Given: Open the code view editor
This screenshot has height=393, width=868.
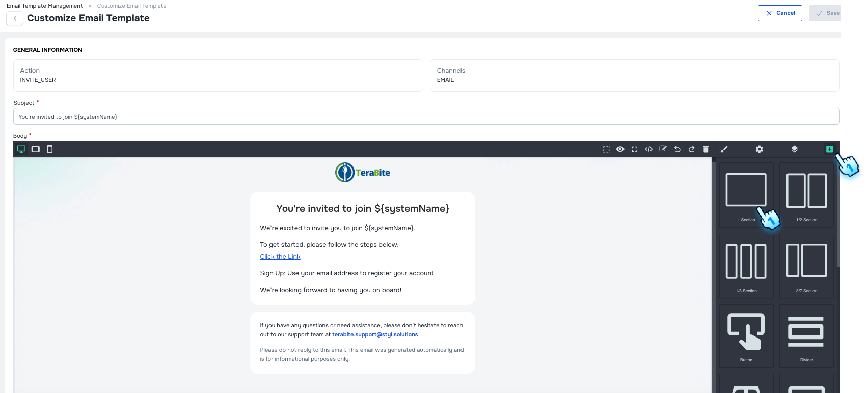Looking at the screenshot, I should point(649,149).
